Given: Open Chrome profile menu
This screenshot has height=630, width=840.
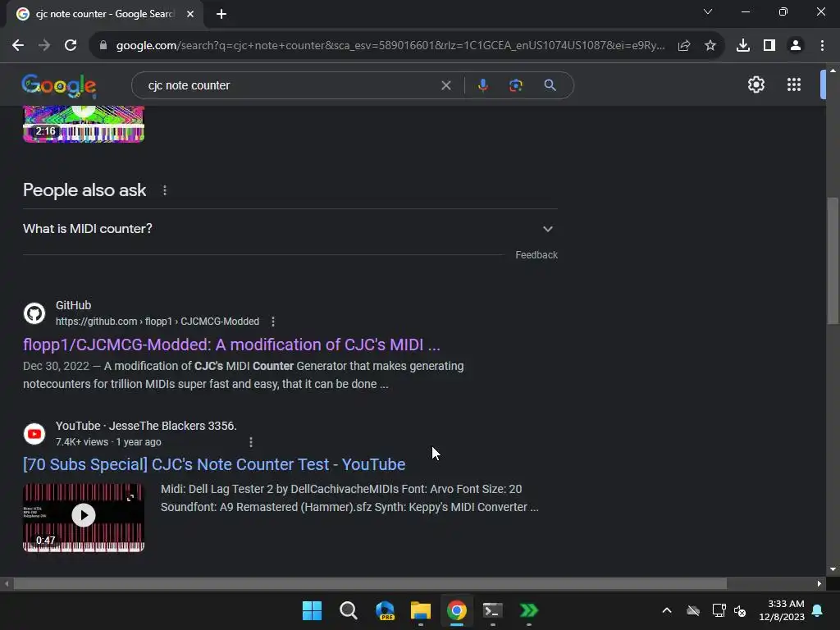Looking at the screenshot, I should click(796, 46).
